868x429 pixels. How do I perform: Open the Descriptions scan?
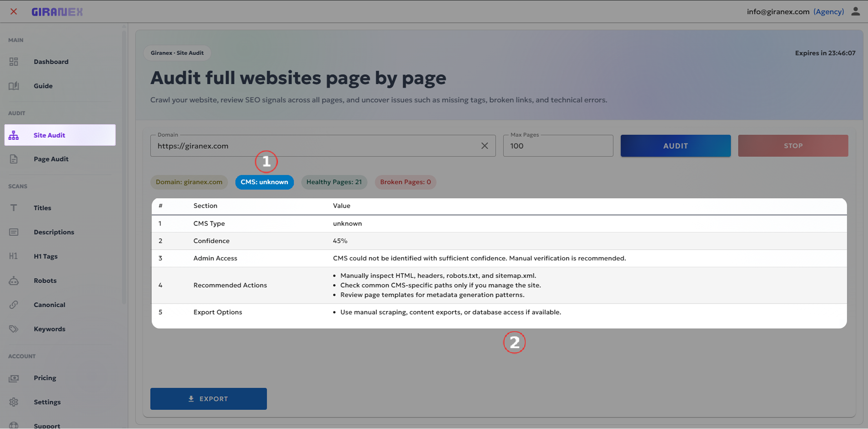60,232
